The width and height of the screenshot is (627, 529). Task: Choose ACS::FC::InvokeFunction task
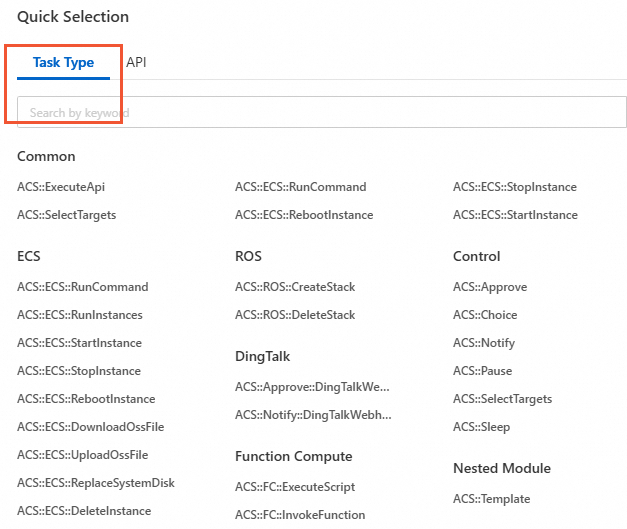300,515
